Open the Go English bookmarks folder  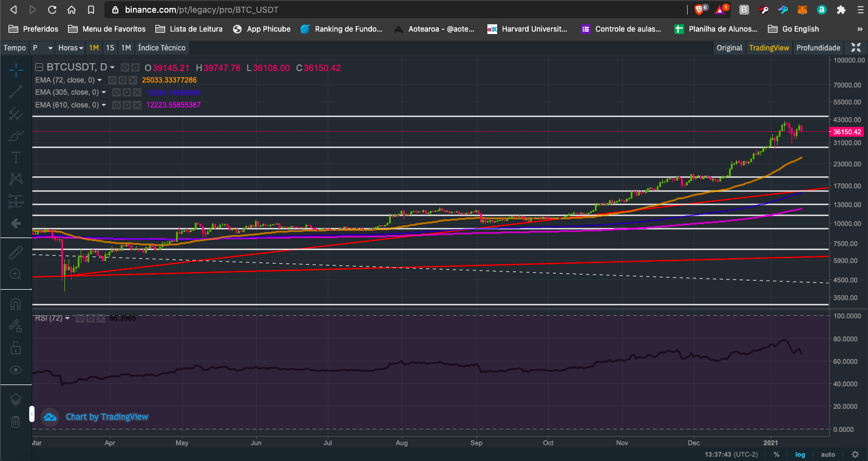coord(793,29)
